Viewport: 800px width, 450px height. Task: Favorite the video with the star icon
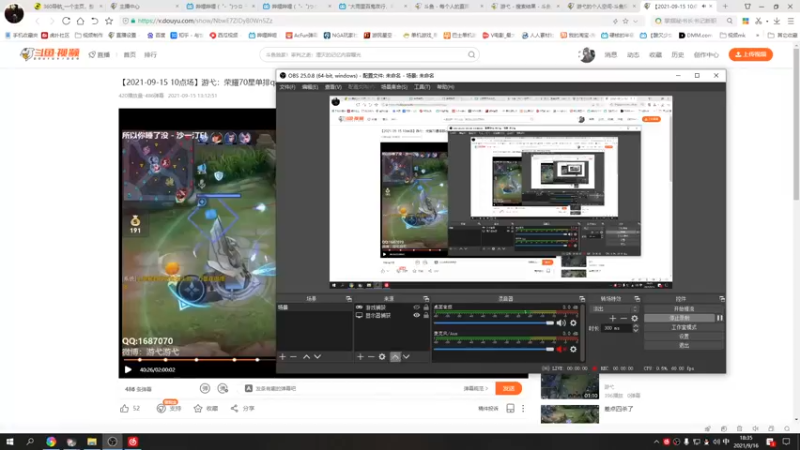(198, 408)
